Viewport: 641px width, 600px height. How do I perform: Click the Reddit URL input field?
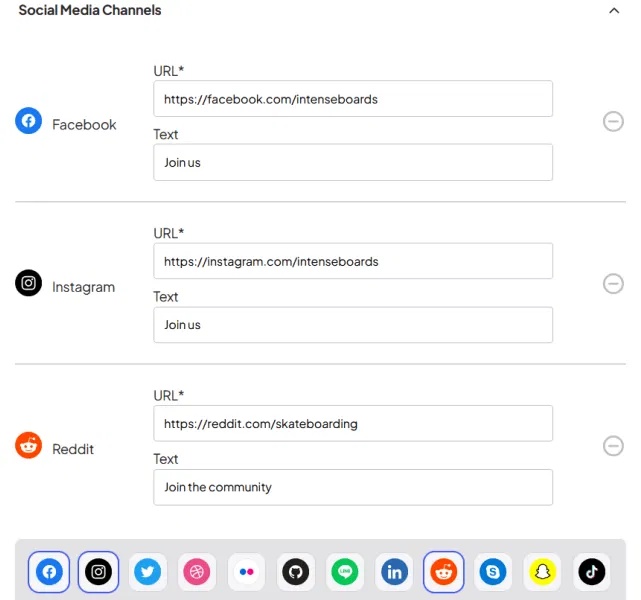[x=352, y=423]
